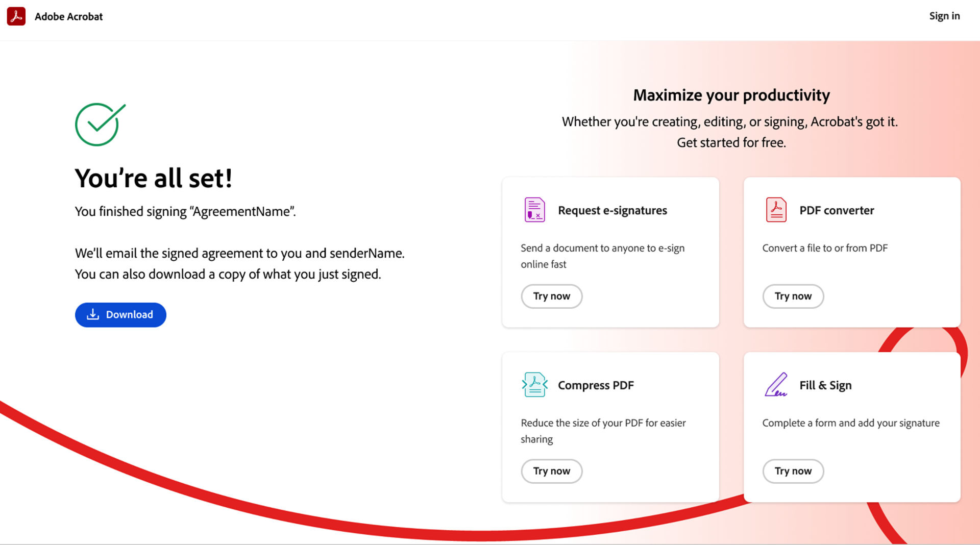Open Sign in at top right

pyautogui.click(x=944, y=16)
